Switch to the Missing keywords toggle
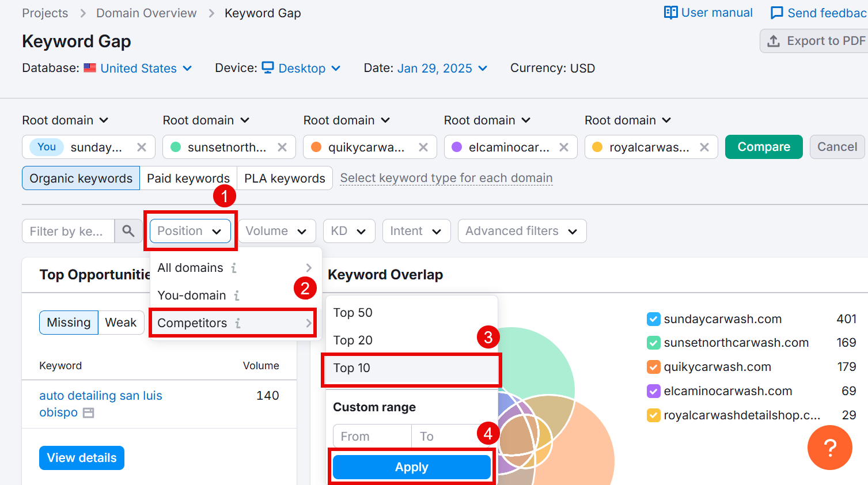The image size is (868, 485). point(69,323)
